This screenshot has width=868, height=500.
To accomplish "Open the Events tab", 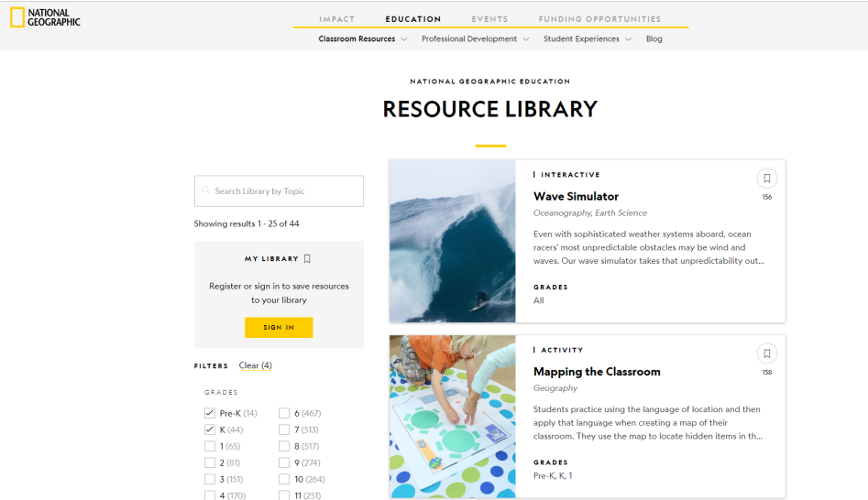I will (x=489, y=19).
